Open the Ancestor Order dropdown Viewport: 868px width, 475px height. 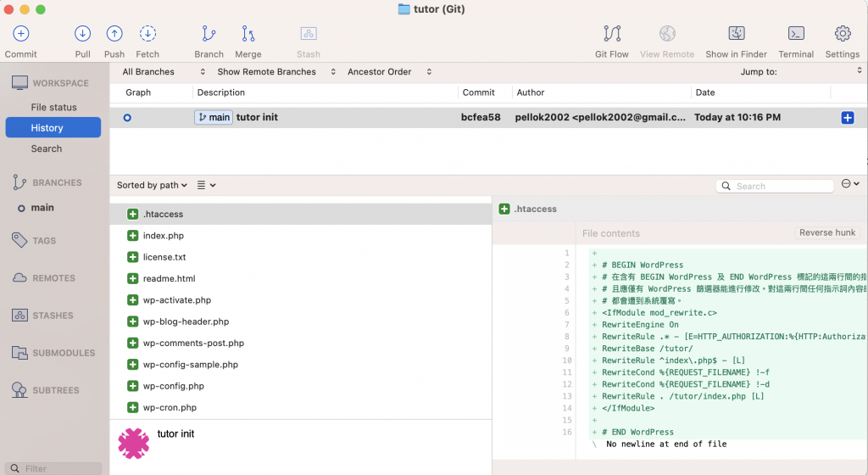389,72
